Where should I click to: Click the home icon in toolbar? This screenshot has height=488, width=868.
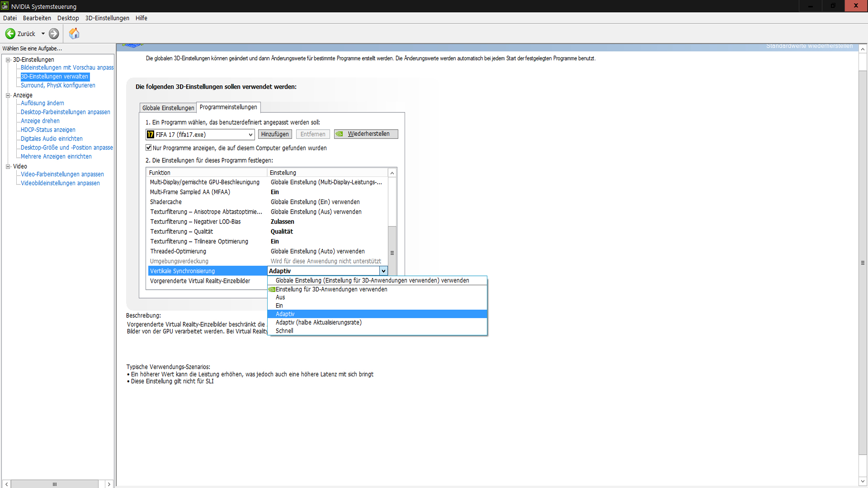74,33
